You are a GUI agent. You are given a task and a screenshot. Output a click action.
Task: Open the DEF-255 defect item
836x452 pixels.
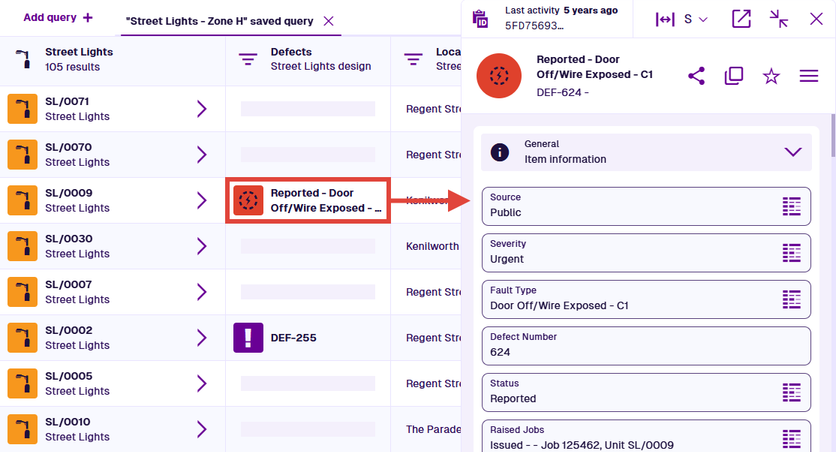[x=292, y=338]
